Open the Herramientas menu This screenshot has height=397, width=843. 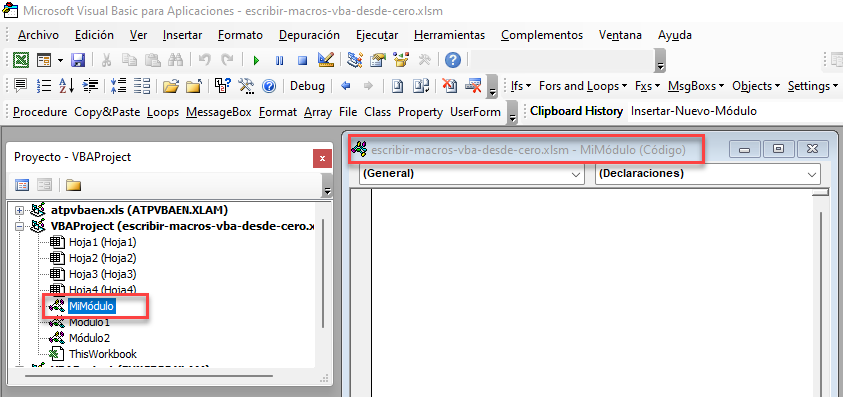click(x=449, y=35)
